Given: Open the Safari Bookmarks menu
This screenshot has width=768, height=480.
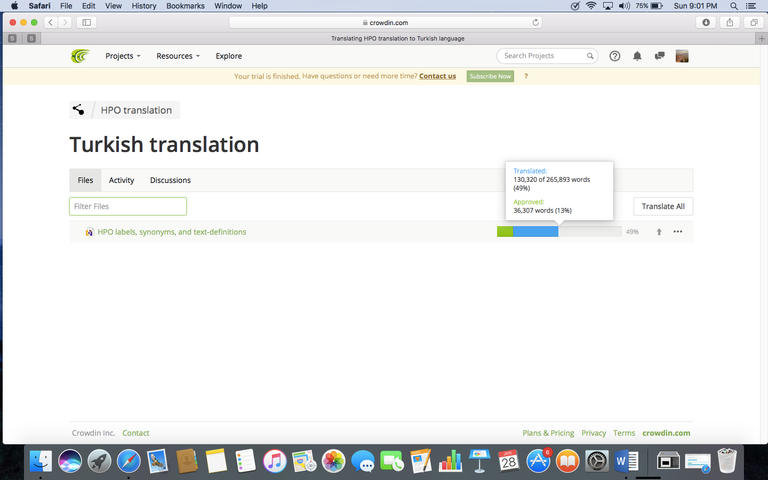Looking at the screenshot, I should pos(185,6).
